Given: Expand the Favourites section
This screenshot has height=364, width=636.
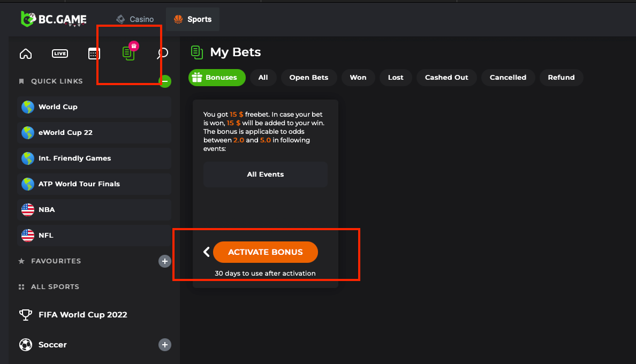Looking at the screenshot, I should (165, 261).
